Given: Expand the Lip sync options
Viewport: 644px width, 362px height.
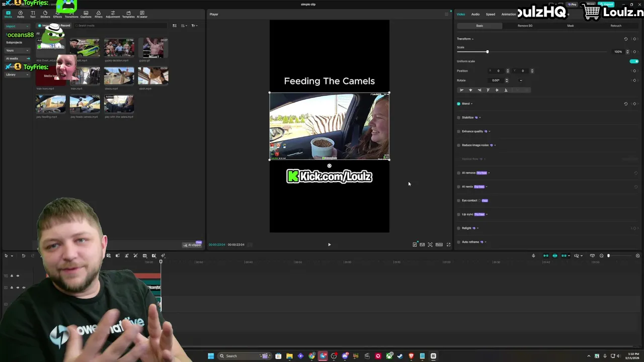Looking at the screenshot, I should pyautogui.click(x=487, y=215).
